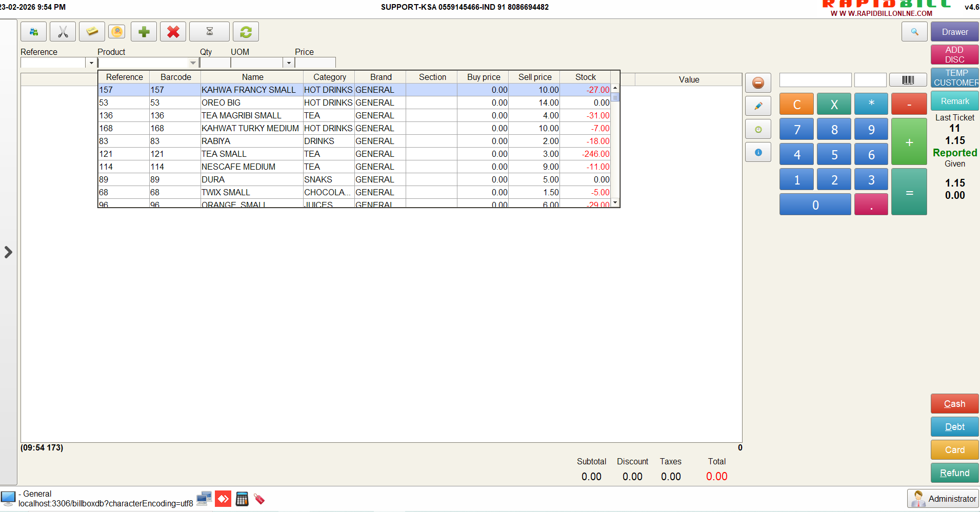This screenshot has width=980, height=512.
Task: Sort product list by Sell price header
Action: point(534,77)
